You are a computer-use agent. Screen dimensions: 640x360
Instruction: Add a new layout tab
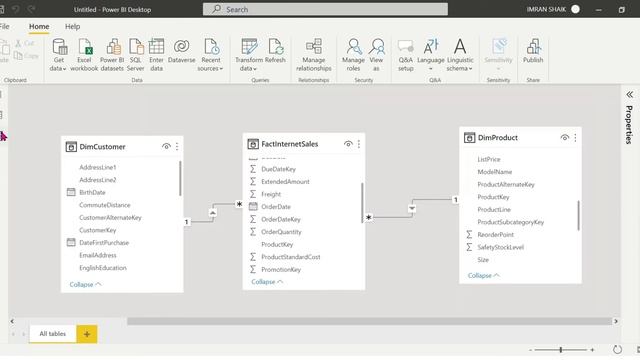[x=87, y=334]
